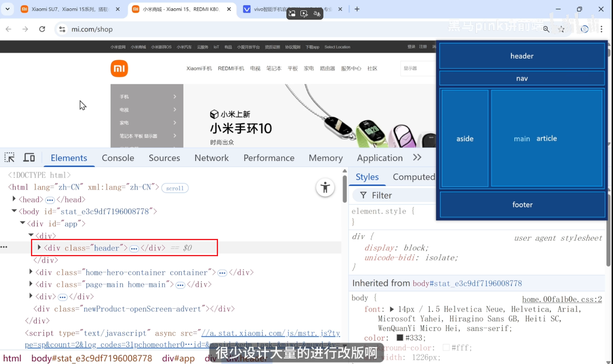The height and width of the screenshot is (364, 613).
Task: Select the Styles sidebar tab
Action: tap(367, 177)
